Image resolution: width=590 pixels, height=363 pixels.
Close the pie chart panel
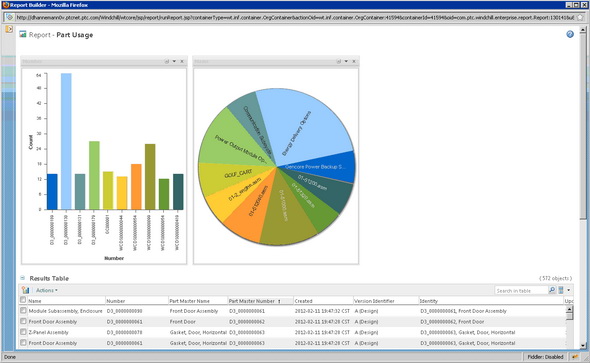[354, 61]
